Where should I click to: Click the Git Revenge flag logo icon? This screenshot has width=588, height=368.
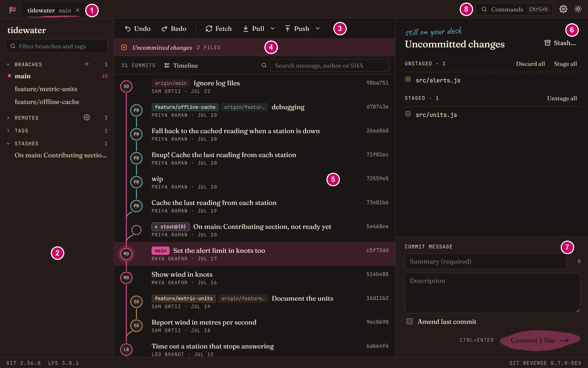coord(13,10)
